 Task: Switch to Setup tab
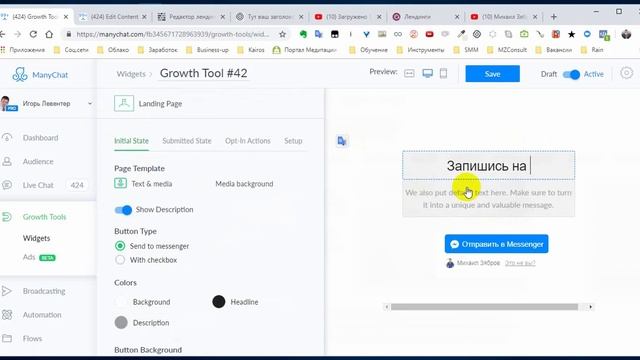(x=293, y=141)
